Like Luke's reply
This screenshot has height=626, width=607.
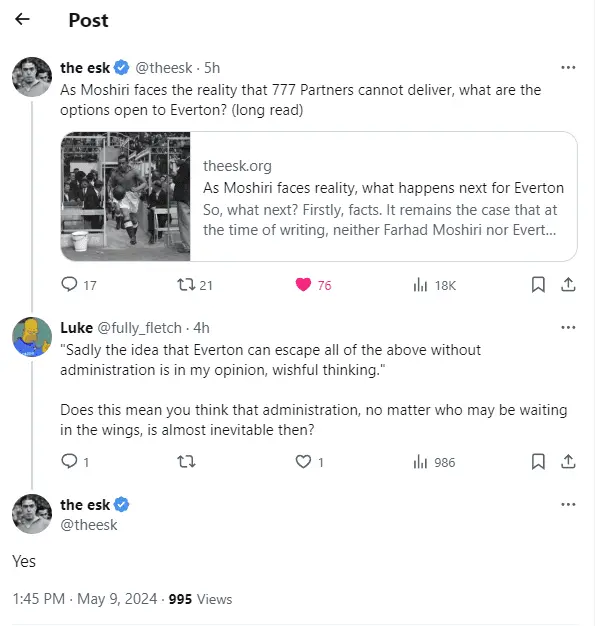point(304,461)
